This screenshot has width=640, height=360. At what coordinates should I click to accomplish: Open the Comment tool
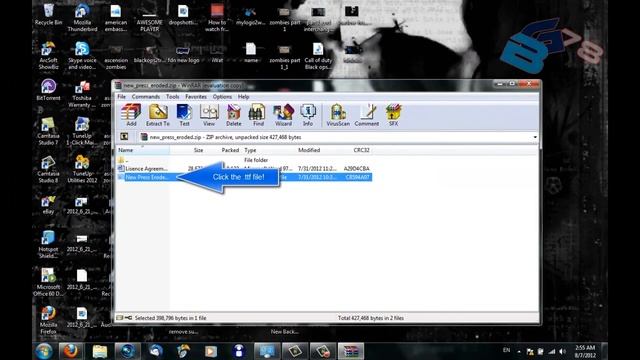(x=367, y=115)
